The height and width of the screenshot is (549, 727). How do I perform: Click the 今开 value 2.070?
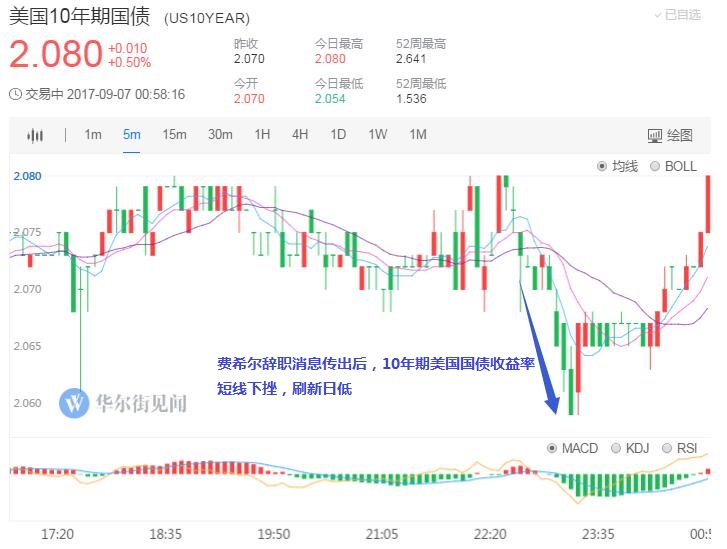[249, 99]
